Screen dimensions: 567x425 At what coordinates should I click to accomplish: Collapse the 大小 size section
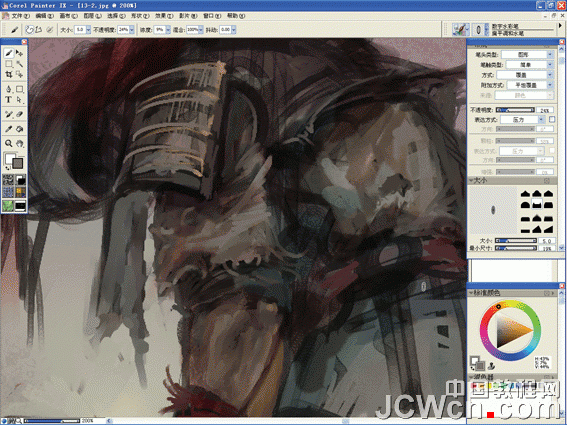coord(472,180)
